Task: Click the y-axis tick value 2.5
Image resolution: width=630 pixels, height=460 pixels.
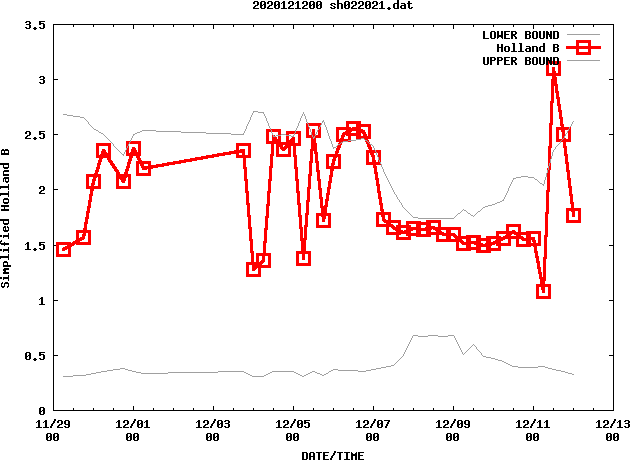Action: click(x=35, y=135)
